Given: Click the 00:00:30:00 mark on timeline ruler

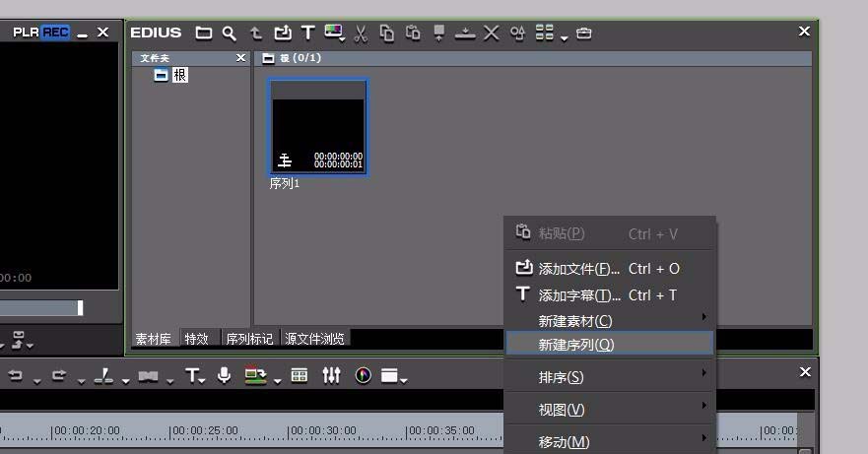Looking at the screenshot, I should click(x=322, y=430).
